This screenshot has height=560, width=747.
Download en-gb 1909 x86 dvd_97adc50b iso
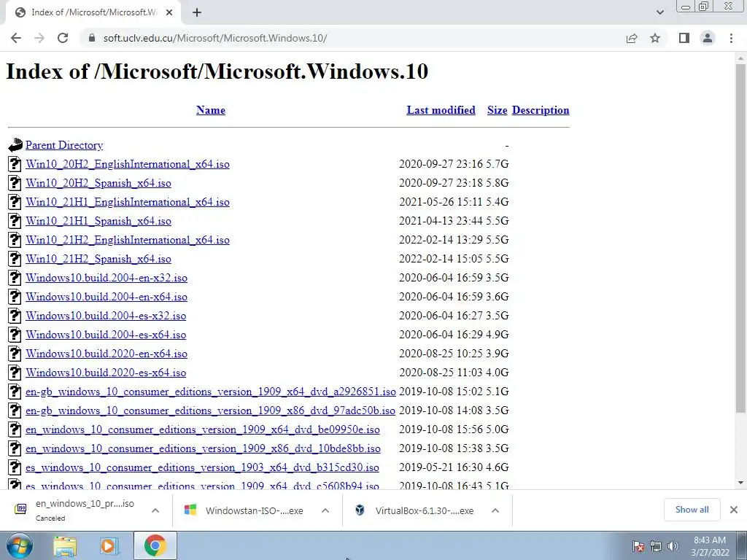coord(211,411)
